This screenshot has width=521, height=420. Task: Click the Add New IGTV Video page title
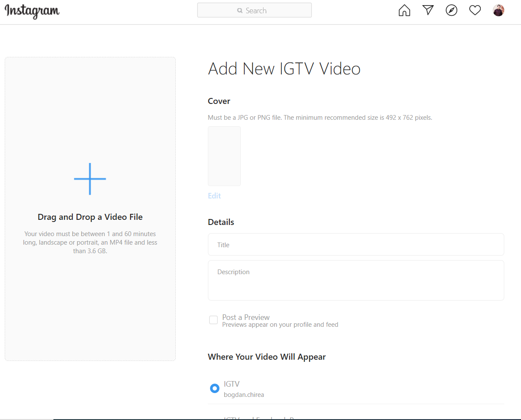pyautogui.click(x=284, y=68)
